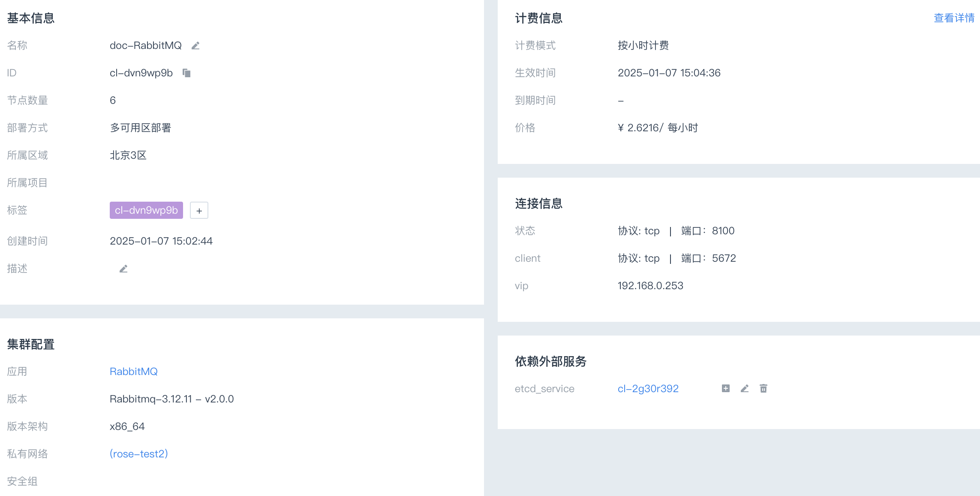Open the RabbitMQ application link
The image size is (980, 496).
click(134, 372)
